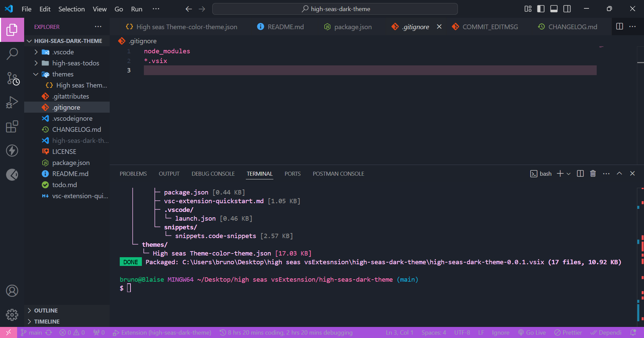Split the terminal
The image size is (644, 338).
pos(580,173)
